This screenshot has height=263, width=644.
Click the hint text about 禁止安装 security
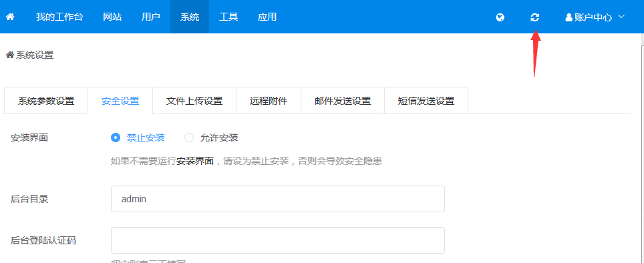pos(247,161)
